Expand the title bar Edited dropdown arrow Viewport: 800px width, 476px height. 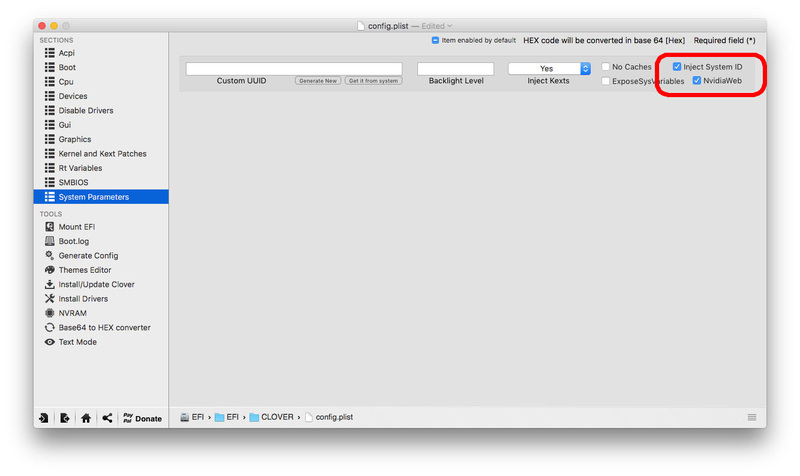449,26
